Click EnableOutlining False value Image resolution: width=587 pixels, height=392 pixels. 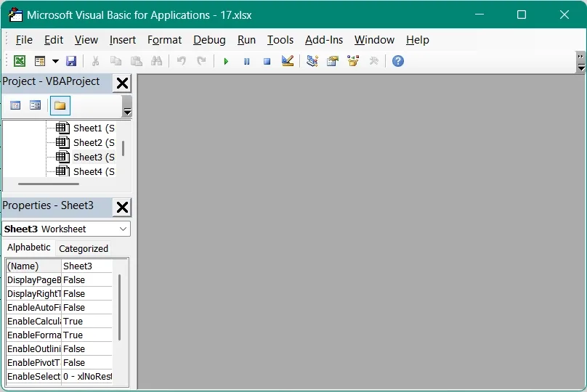click(x=87, y=349)
